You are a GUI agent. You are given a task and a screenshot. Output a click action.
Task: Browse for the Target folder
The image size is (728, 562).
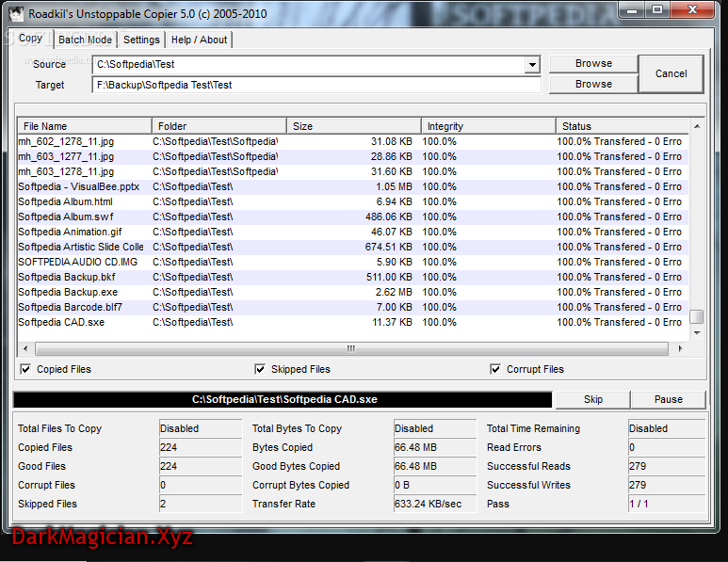593,84
